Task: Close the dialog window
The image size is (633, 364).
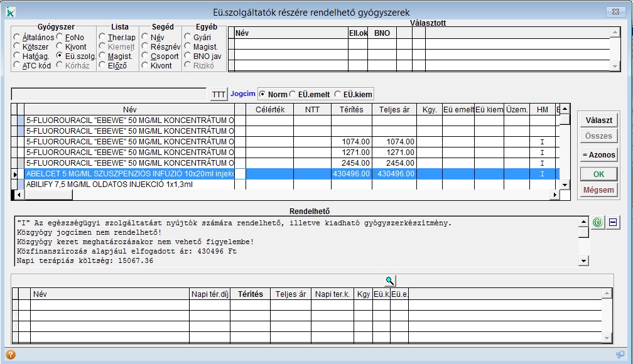Action: 615,12
